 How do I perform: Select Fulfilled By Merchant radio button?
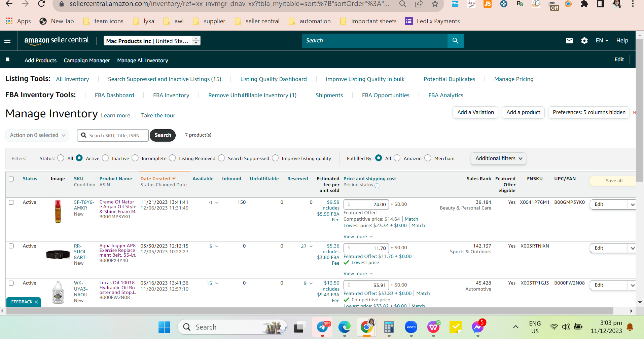[428, 158]
